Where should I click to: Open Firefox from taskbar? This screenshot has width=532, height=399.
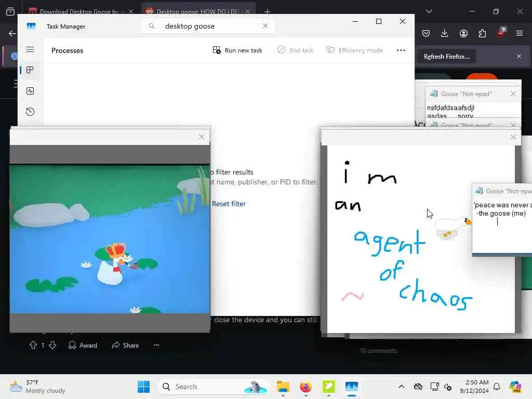tap(305, 387)
